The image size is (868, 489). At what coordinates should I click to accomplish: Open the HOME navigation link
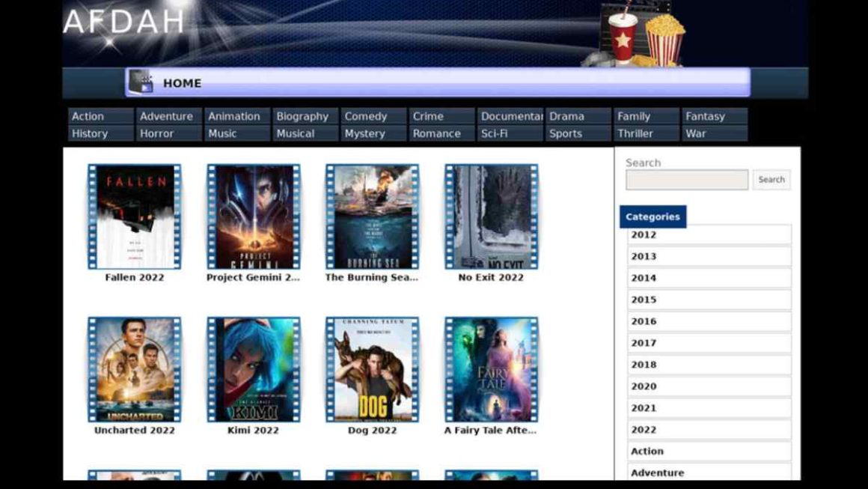pyautogui.click(x=182, y=83)
